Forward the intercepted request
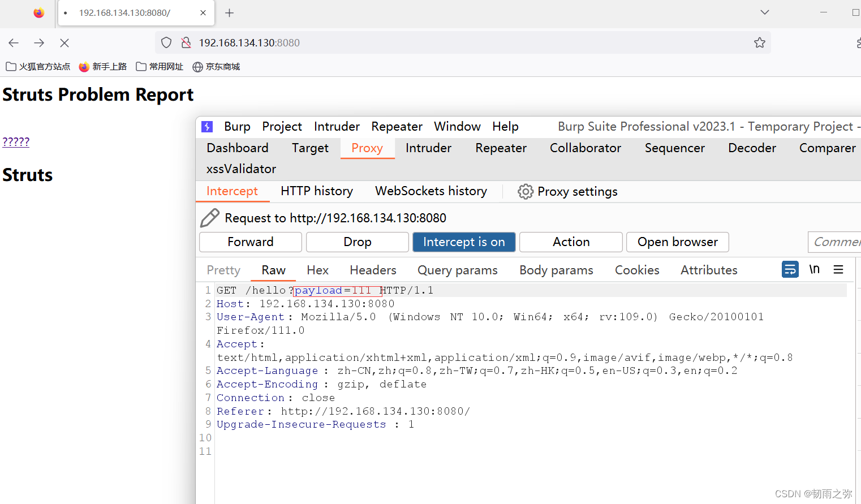The width and height of the screenshot is (861, 504). coord(251,242)
